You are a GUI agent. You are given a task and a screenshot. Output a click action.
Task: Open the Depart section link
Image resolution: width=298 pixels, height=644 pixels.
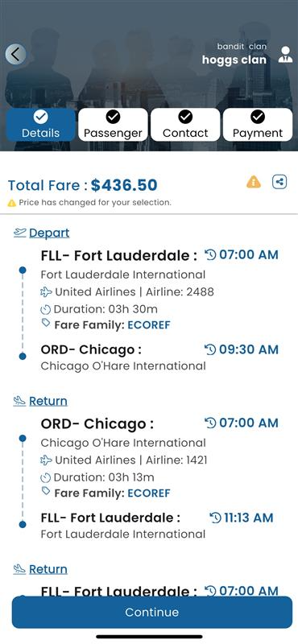click(49, 233)
